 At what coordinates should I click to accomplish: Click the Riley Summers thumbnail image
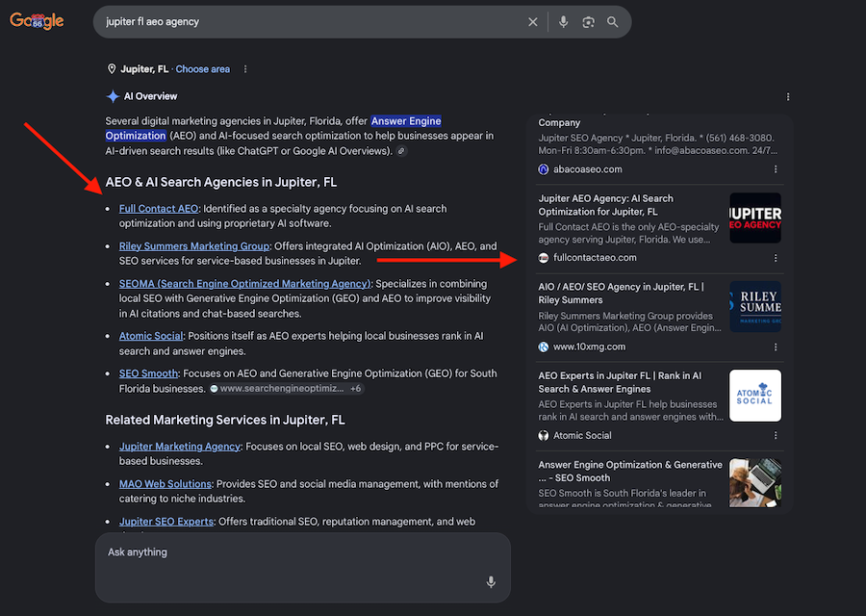pos(755,307)
